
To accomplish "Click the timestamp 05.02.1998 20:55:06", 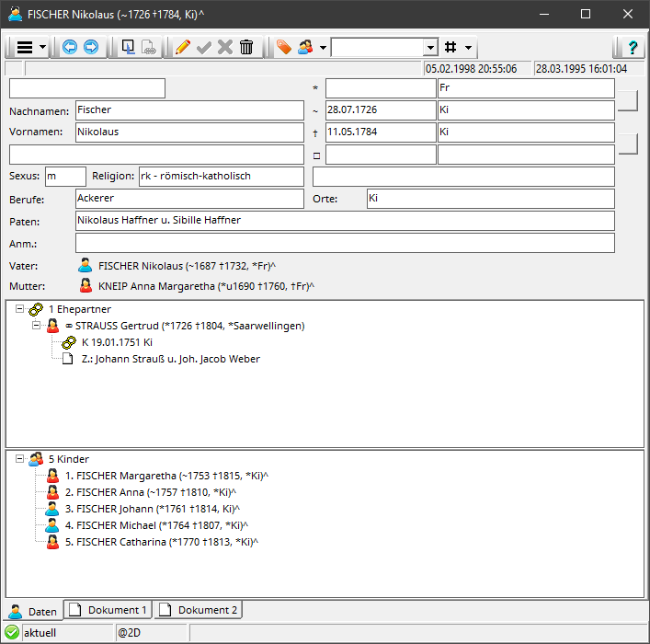I will (477, 69).
